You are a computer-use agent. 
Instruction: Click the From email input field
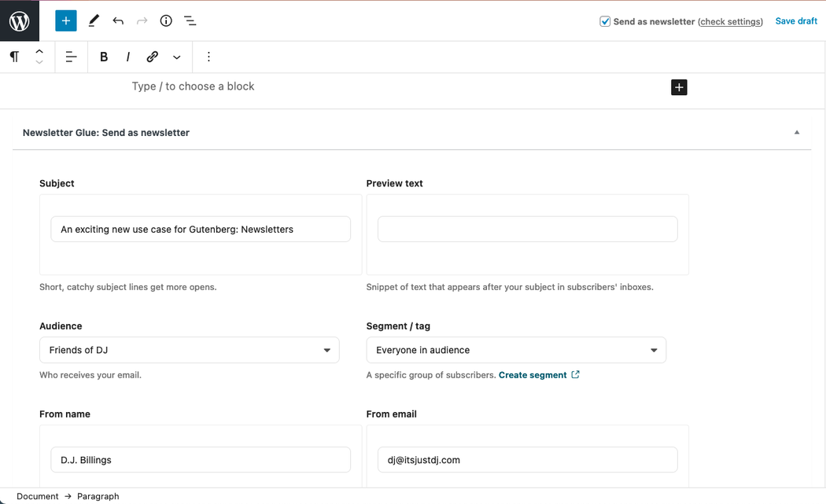coord(527,460)
